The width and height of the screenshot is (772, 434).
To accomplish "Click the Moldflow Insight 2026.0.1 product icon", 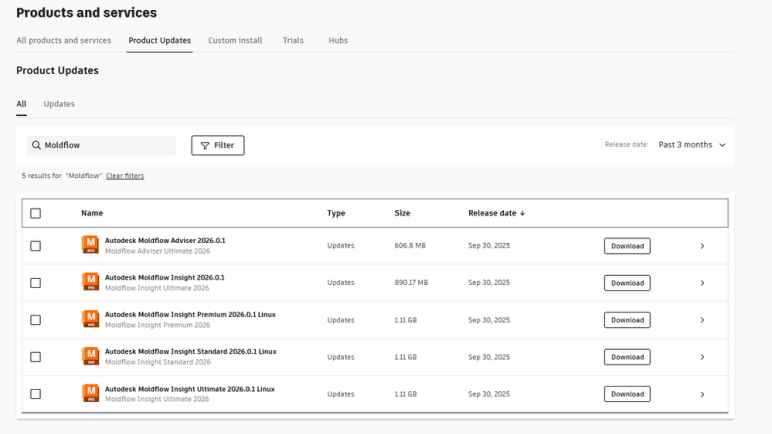I will tap(90, 282).
